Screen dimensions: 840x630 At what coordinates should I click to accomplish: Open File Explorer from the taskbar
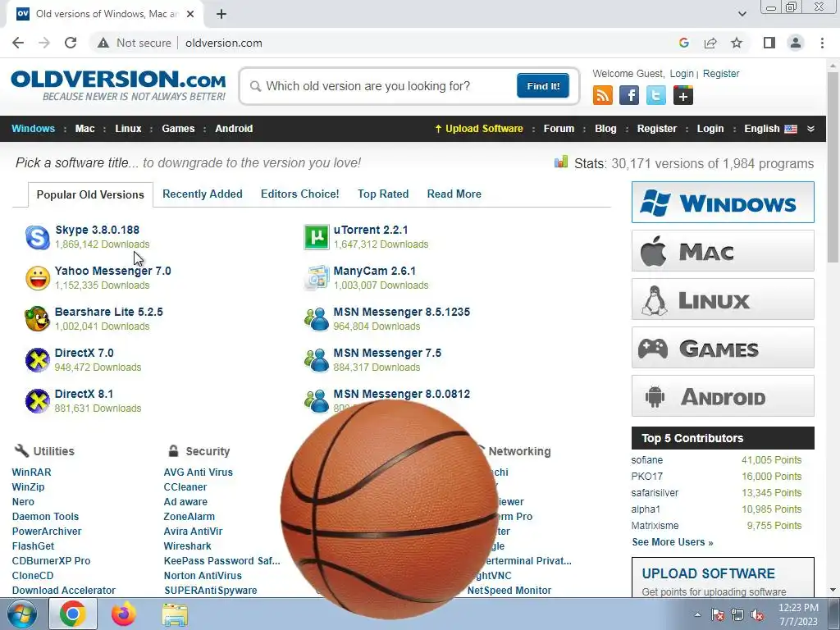point(175,614)
